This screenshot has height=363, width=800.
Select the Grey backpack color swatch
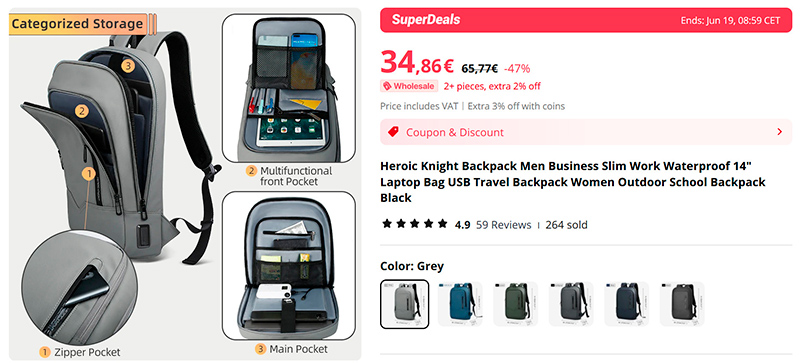pos(405,304)
